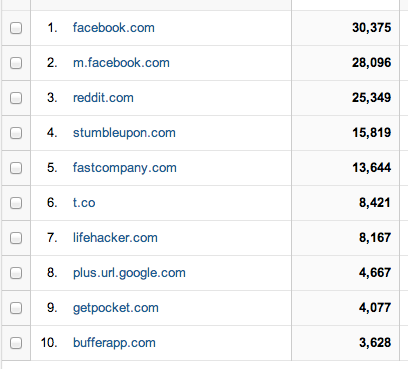Toggle the checkbox next to fastcompany.com

coord(16,168)
